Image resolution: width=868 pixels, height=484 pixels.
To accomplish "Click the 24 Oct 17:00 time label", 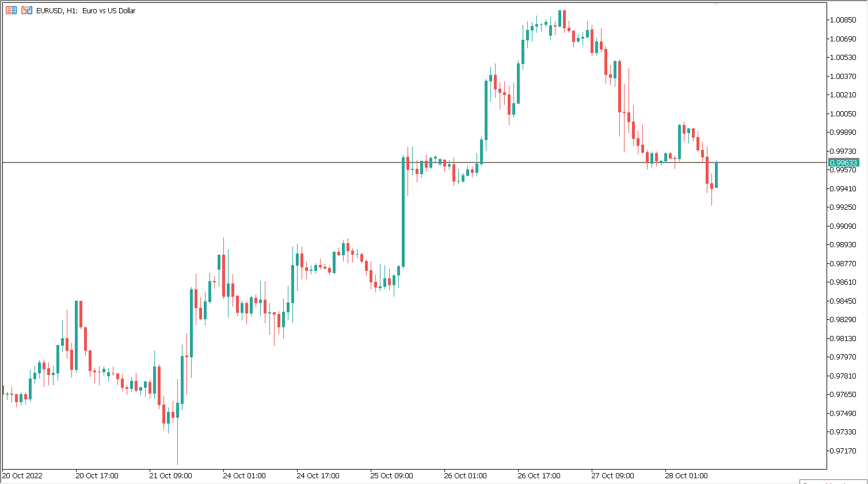I will click(x=318, y=476).
